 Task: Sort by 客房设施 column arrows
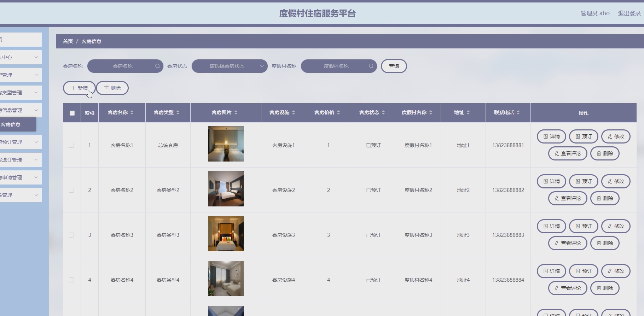tap(294, 112)
